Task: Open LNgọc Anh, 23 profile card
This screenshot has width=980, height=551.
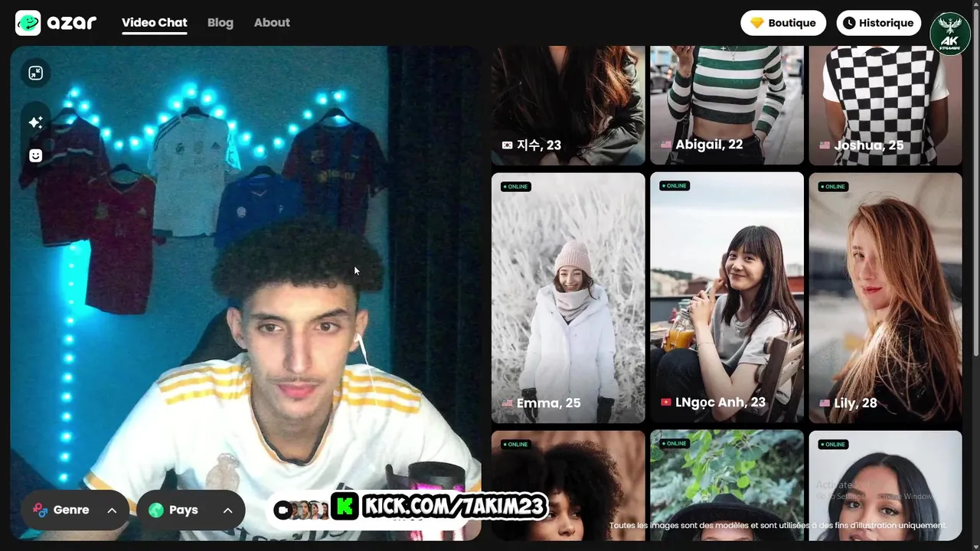Action: (727, 298)
